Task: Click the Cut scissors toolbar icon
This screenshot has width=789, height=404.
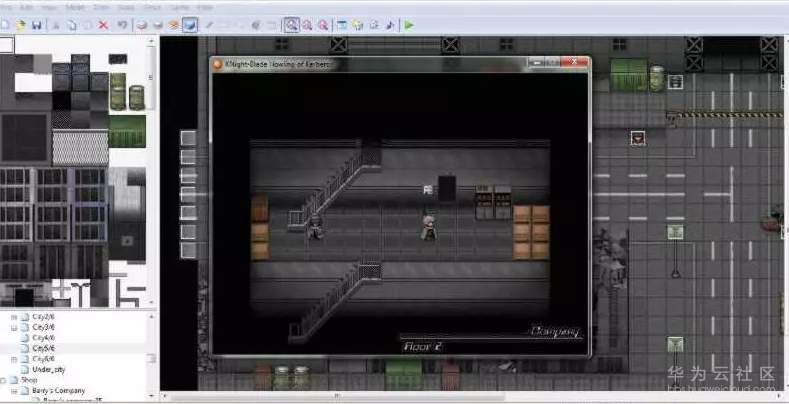Action: coord(56,25)
